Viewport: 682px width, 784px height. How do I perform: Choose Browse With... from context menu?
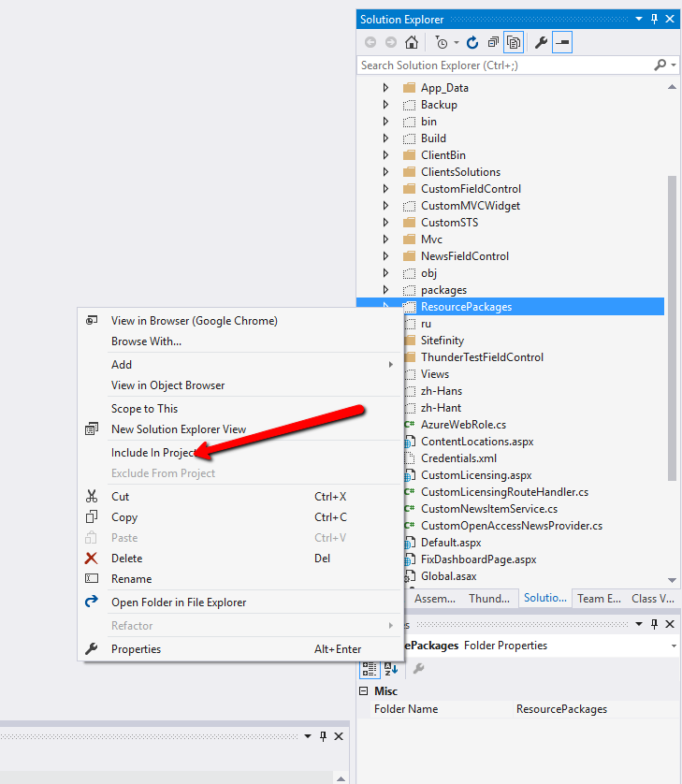pos(146,341)
